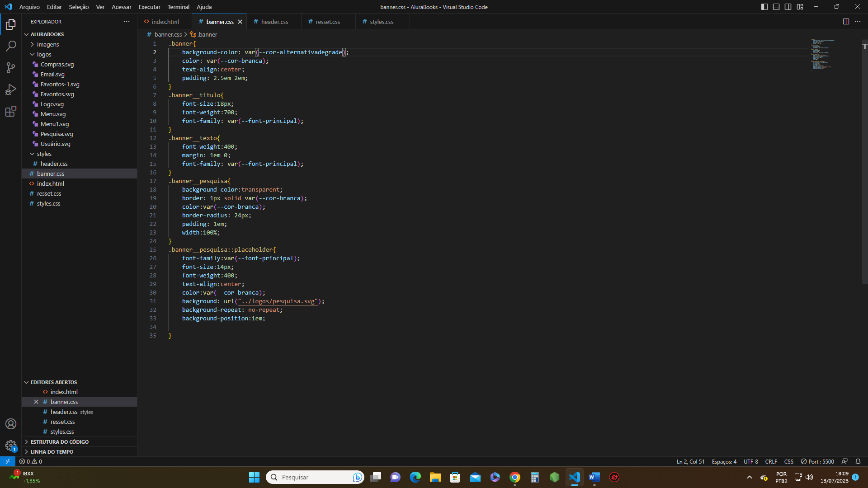Image resolution: width=868 pixels, height=488 pixels.
Task: Open the Search view in activity bar
Action: [11, 46]
